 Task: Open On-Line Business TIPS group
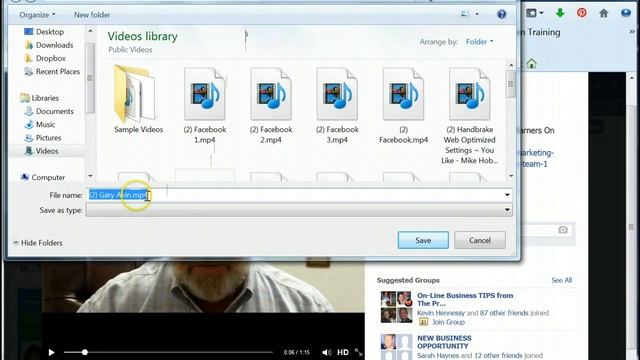click(x=465, y=300)
